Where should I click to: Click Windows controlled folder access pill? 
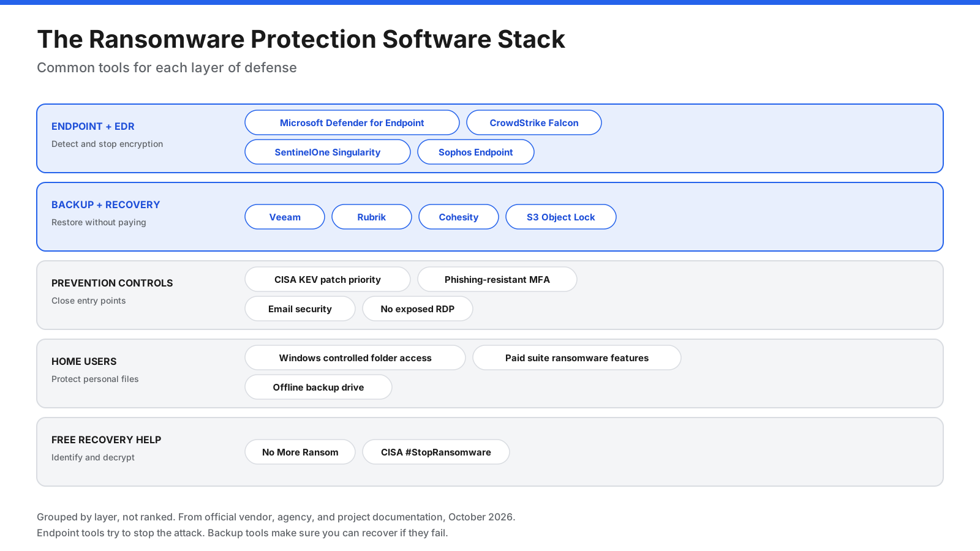coord(355,358)
